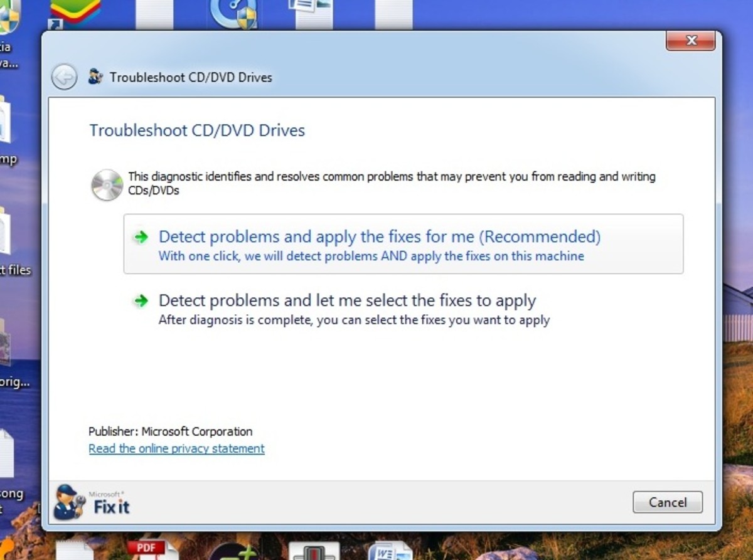Click the Cancel button
The width and height of the screenshot is (753, 560).
coord(667,502)
